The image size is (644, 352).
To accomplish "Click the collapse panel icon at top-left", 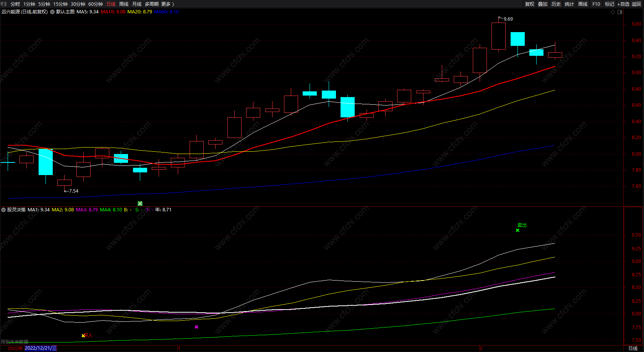I will pos(4,4).
